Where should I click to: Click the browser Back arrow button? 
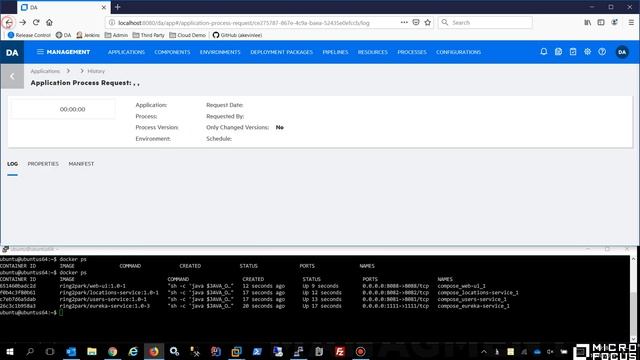coord(8,22)
